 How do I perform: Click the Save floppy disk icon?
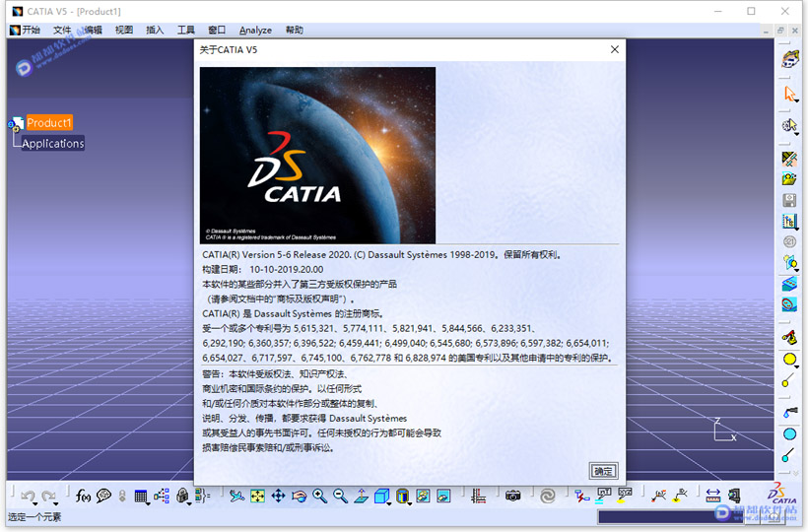pyautogui.click(x=789, y=200)
